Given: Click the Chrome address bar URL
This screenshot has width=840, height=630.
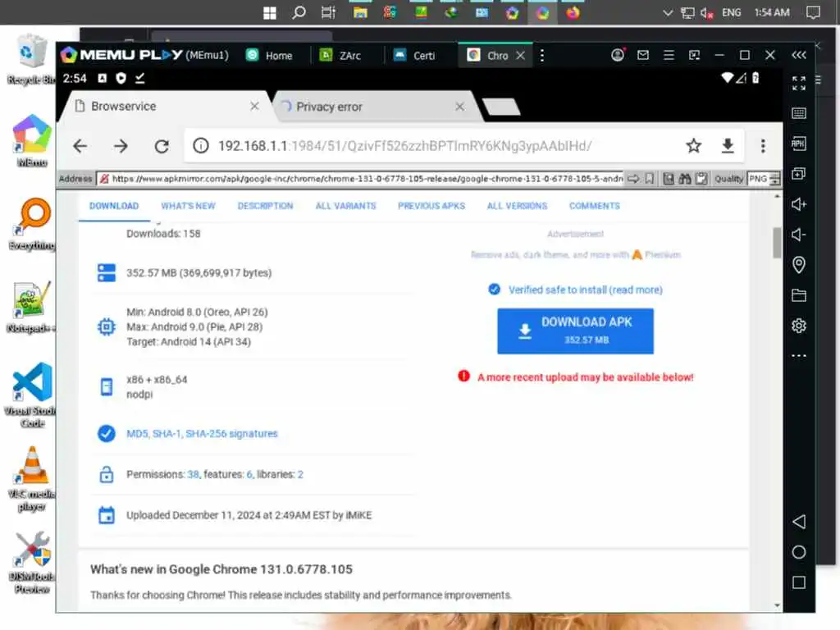Looking at the screenshot, I should (405, 146).
